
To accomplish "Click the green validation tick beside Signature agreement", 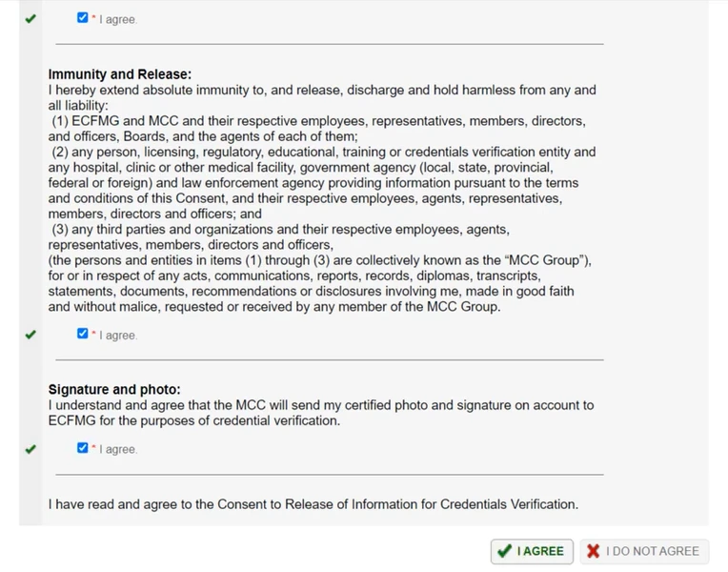I will point(30,449).
